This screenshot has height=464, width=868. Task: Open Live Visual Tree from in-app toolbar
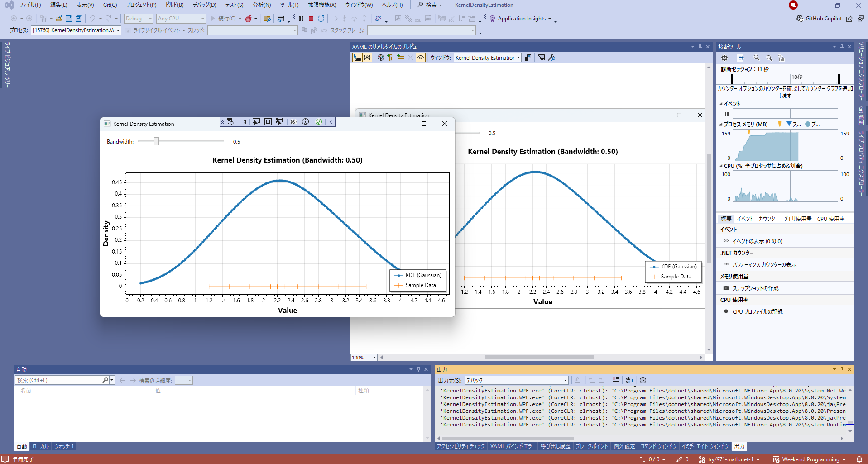click(x=230, y=122)
